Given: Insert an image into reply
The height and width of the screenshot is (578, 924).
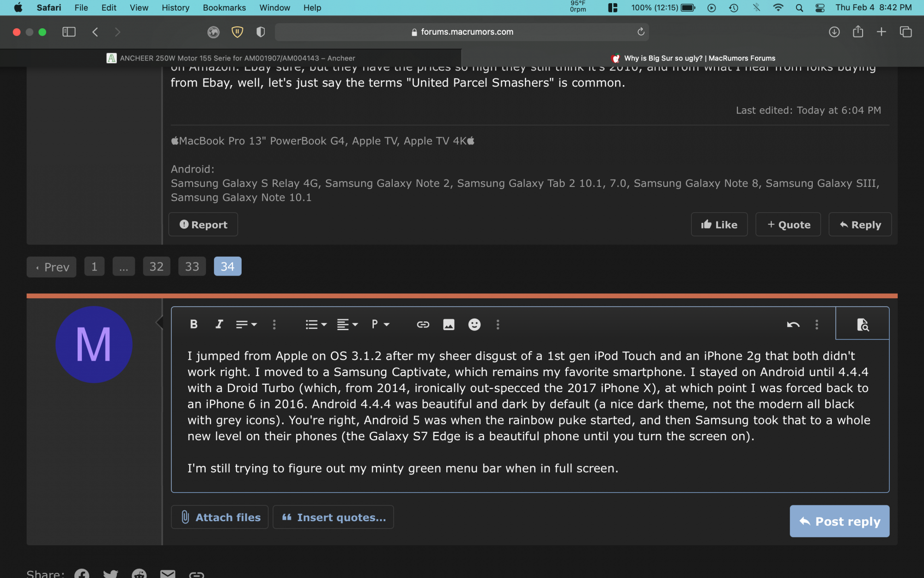Looking at the screenshot, I should coord(449,325).
